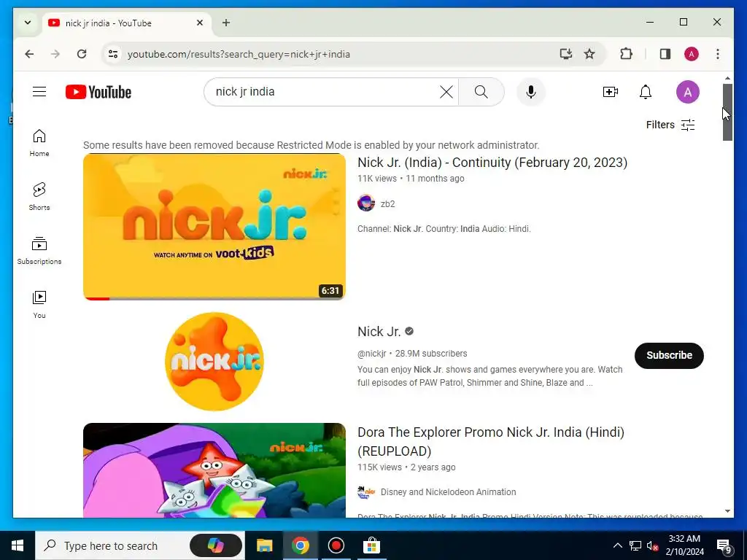Open the Nick Jr. Continuity video thumbnail
Viewport: 747px width, 560px height.
click(x=214, y=227)
